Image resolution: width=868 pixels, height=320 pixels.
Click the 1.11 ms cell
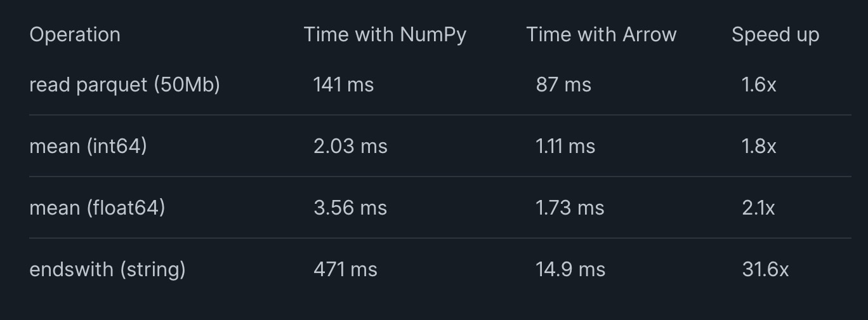coord(565,146)
